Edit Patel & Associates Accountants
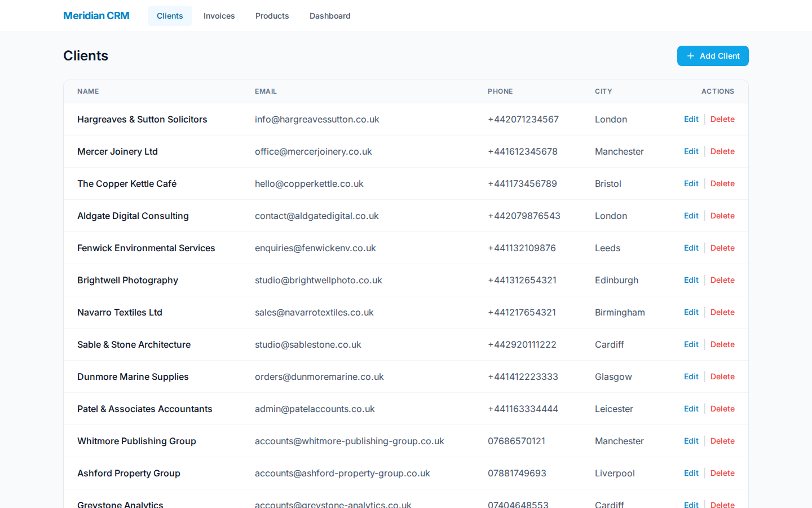 [x=691, y=409]
